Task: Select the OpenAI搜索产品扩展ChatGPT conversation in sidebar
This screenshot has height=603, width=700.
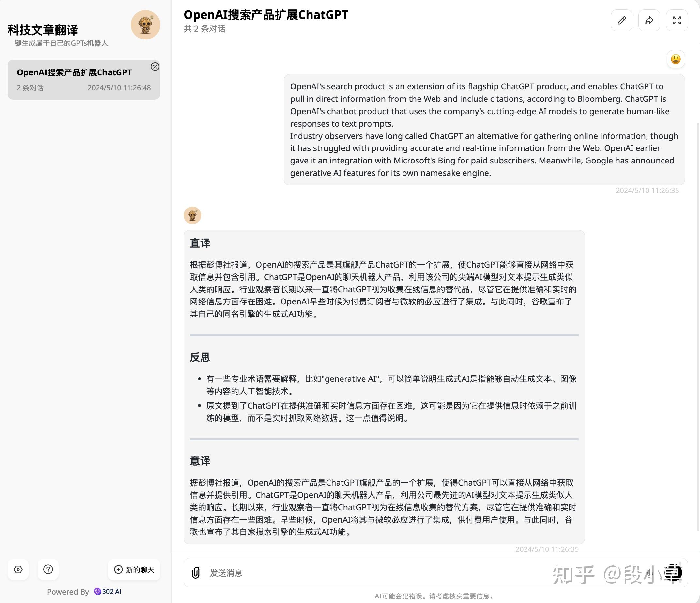Action: tap(75, 72)
